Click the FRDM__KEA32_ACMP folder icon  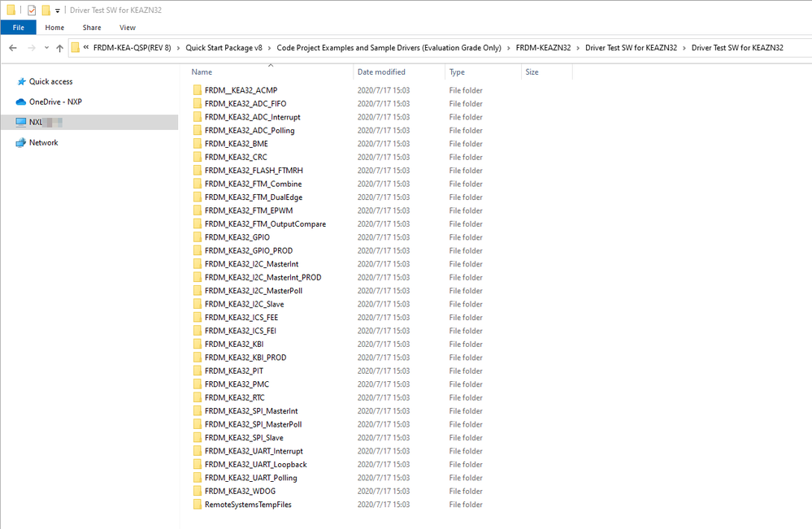pos(198,90)
